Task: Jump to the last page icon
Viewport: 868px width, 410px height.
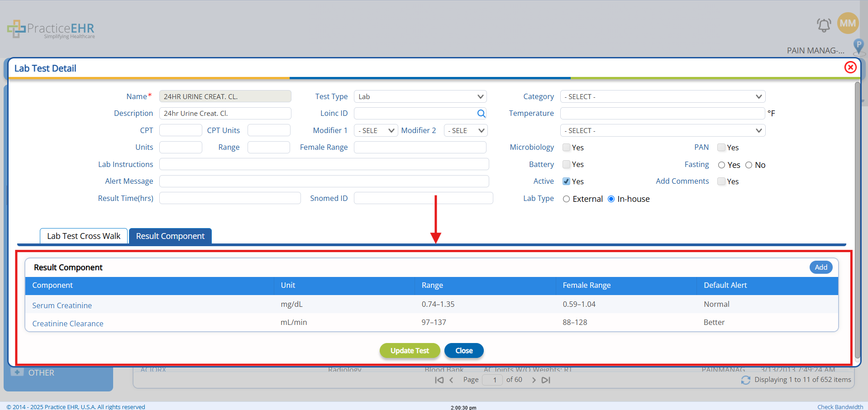Action: (x=546, y=380)
